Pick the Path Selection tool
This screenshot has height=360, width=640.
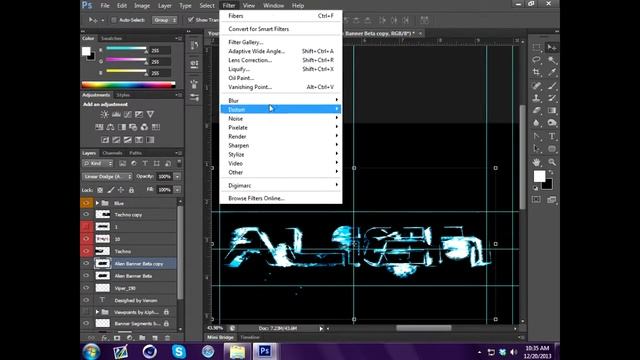[x=537, y=149]
